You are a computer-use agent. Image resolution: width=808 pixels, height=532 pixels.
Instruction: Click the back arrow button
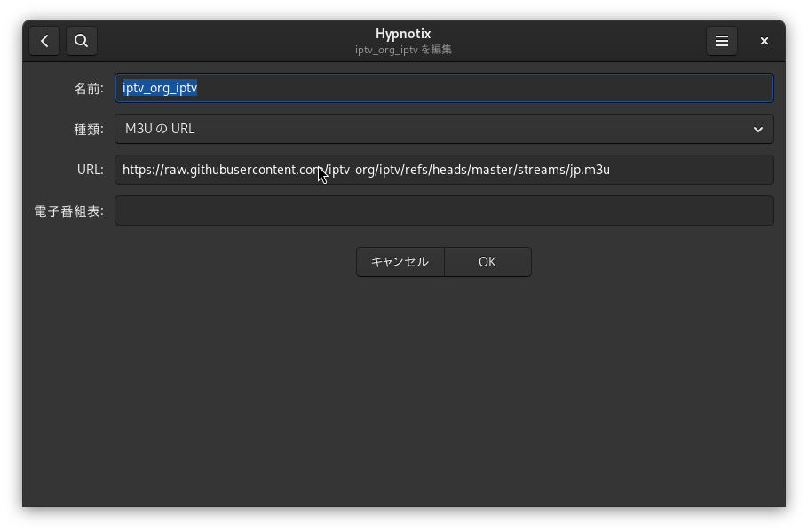[x=44, y=41]
